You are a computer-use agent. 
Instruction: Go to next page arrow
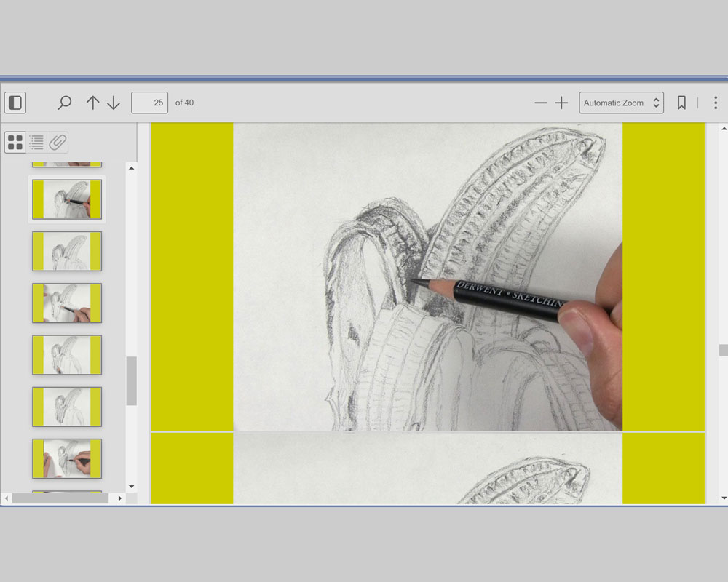click(114, 103)
